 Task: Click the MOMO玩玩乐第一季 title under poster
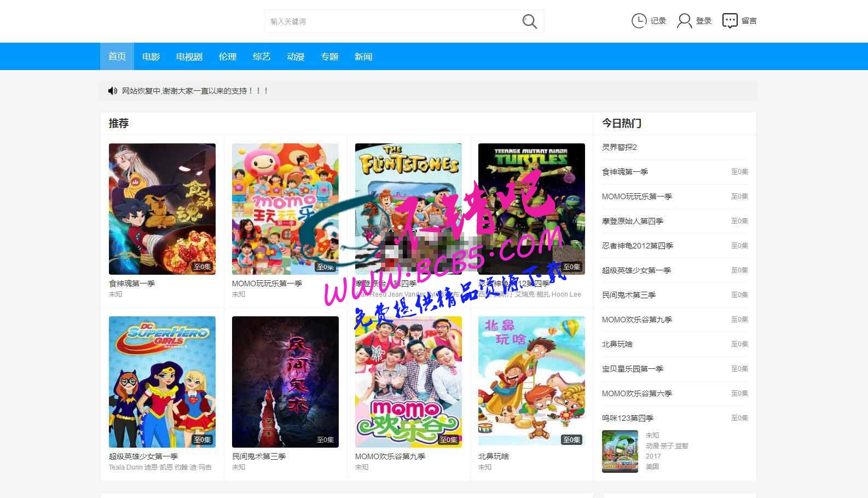[x=267, y=283]
